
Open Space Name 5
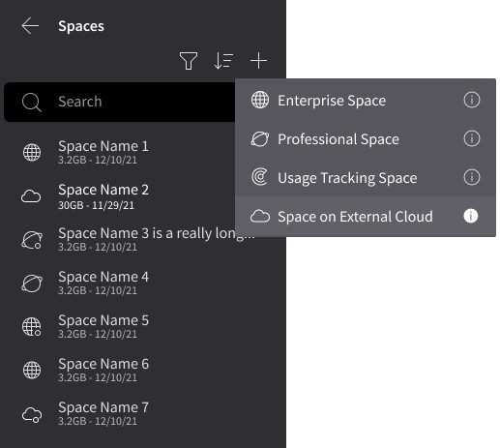[x=142, y=326]
